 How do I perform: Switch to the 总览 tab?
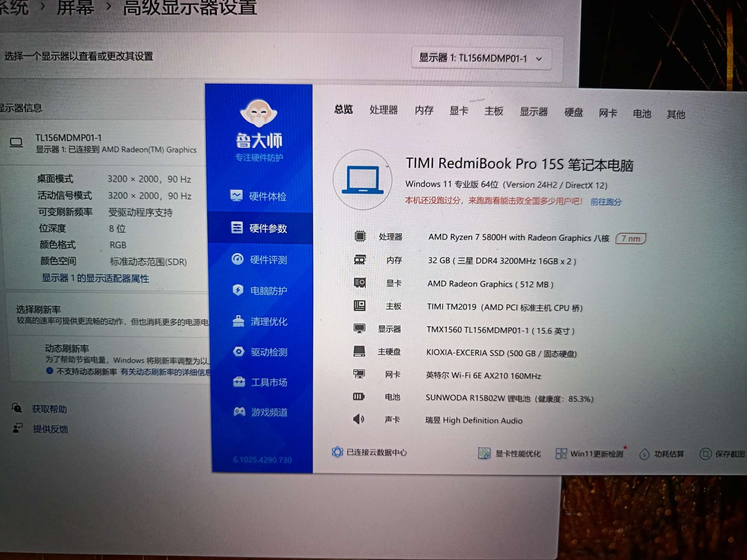(344, 109)
